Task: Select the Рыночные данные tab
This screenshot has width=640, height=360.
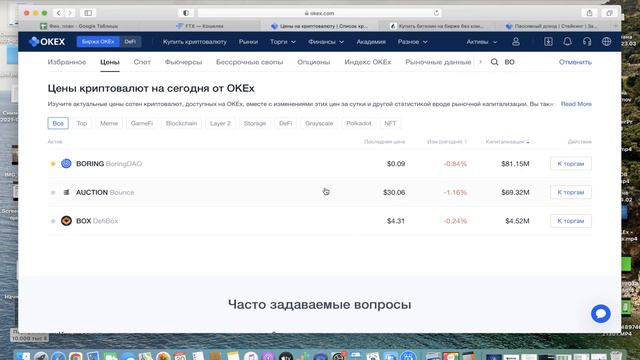Action: point(438,62)
